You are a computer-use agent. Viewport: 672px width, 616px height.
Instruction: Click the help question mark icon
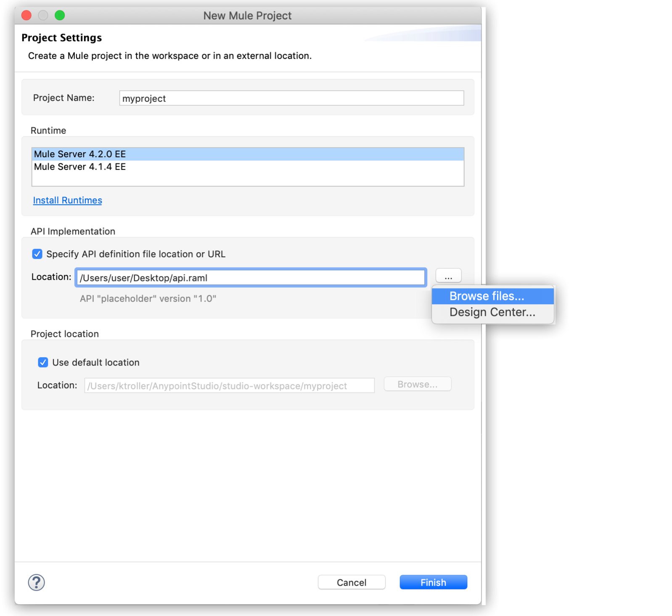37,582
